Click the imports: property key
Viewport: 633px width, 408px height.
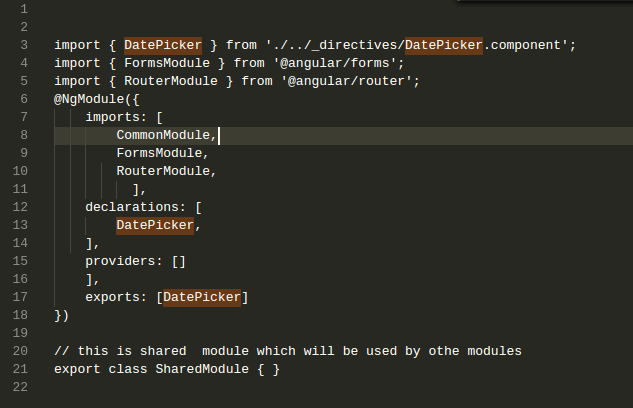[x=116, y=117]
